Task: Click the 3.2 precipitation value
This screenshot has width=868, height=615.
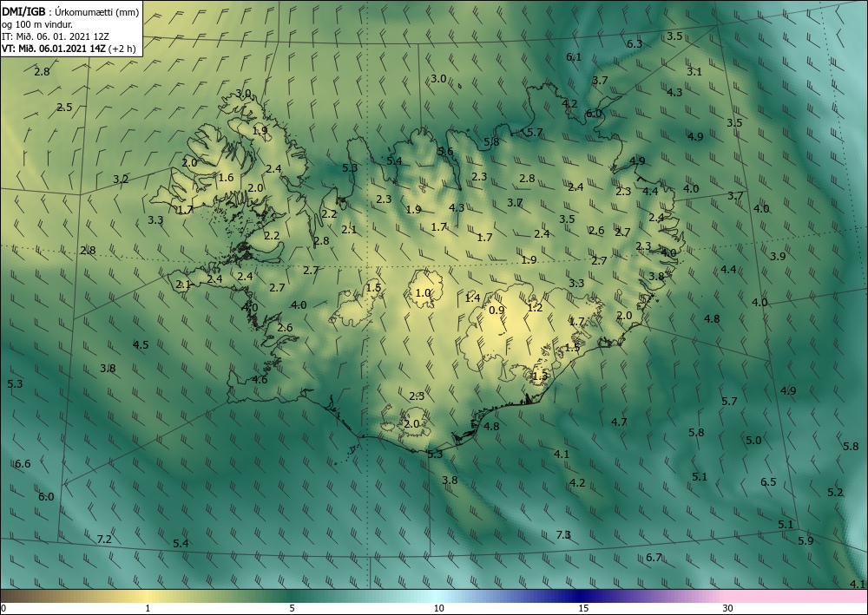Action: [x=121, y=180]
